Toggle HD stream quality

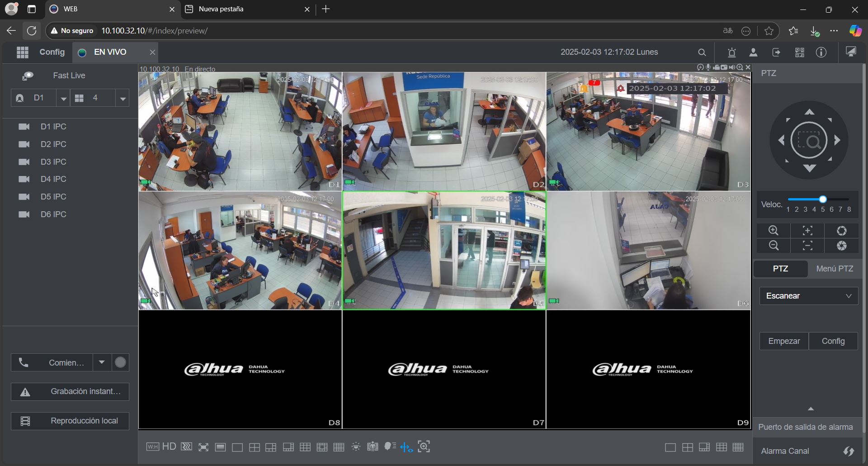point(169,447)
